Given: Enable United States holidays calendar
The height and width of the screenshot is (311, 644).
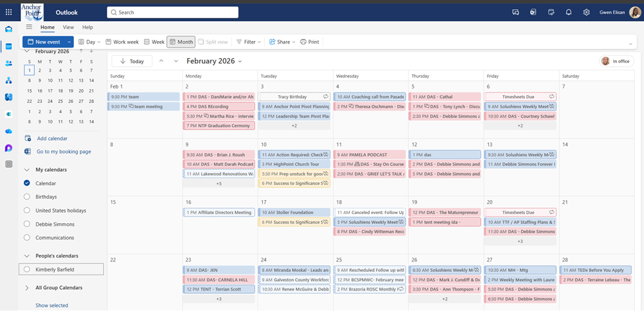Looking at the screenshot, I should click(x=27, y=211).
